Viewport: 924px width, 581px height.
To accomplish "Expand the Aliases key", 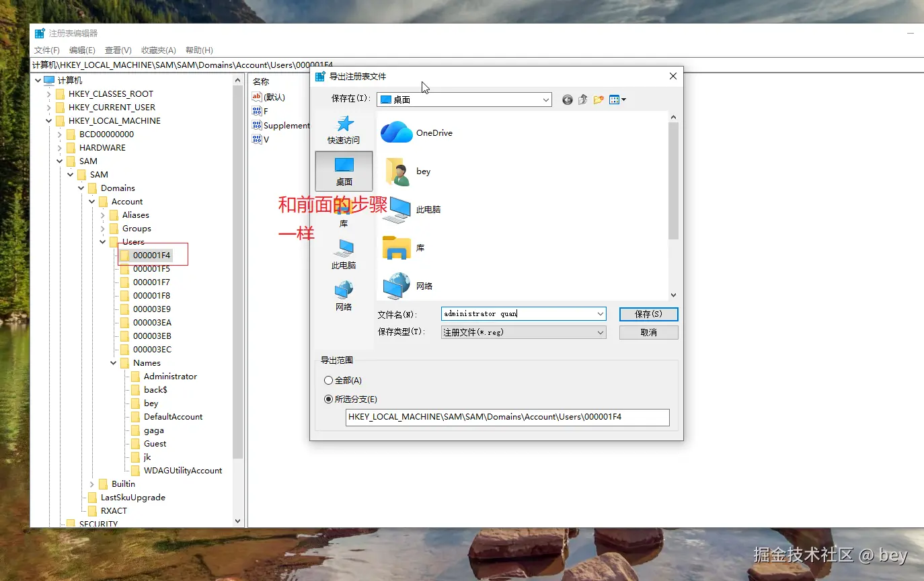I will coord(103,215).
